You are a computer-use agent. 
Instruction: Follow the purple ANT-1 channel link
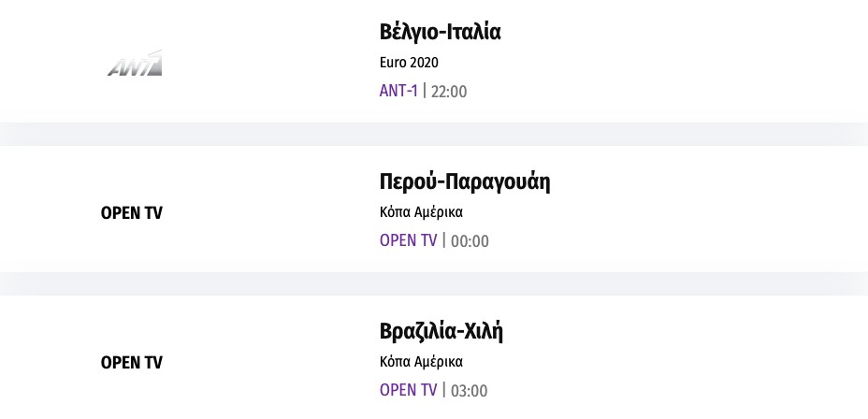[398, 91]
